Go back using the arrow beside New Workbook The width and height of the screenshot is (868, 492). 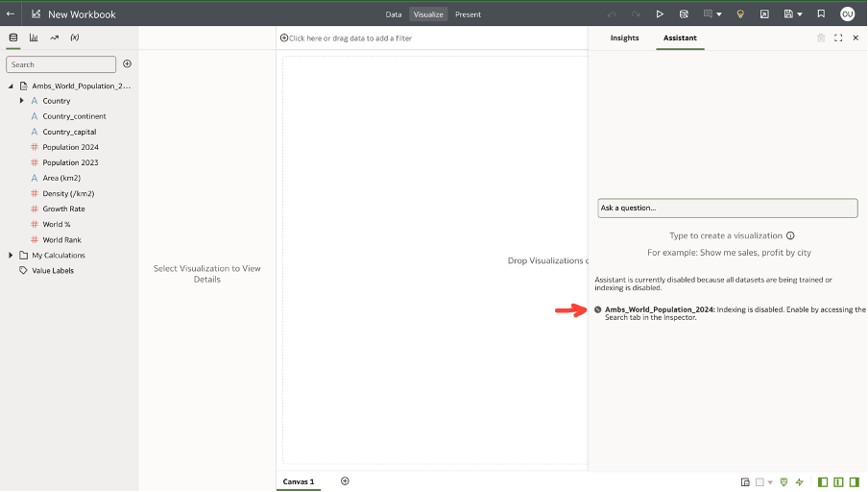(x=11, y=13)
